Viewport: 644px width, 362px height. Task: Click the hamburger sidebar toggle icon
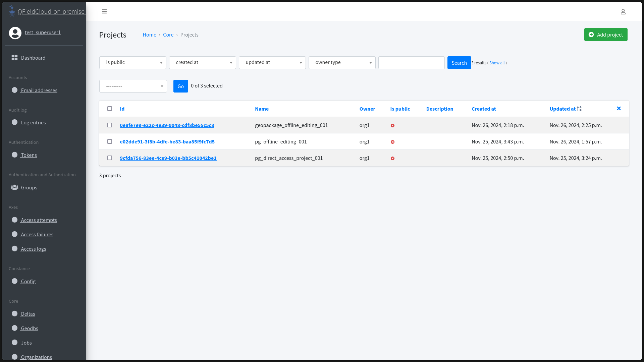[104, 11]
